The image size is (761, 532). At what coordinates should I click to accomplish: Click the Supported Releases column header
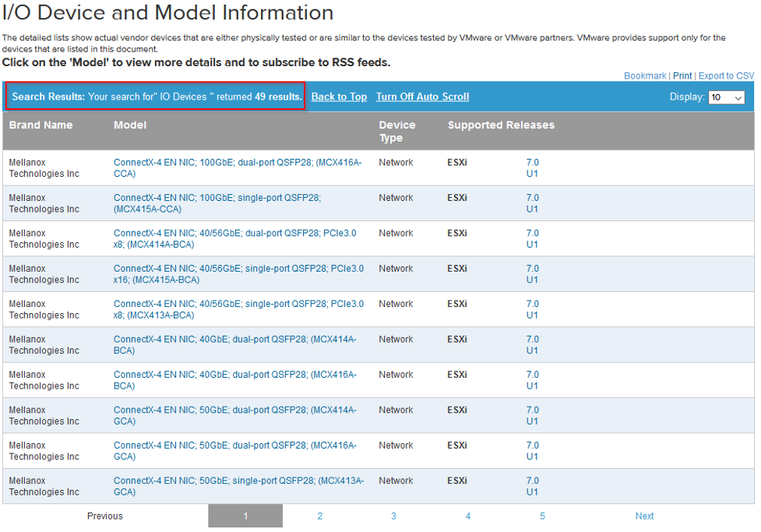pos(501,125)
